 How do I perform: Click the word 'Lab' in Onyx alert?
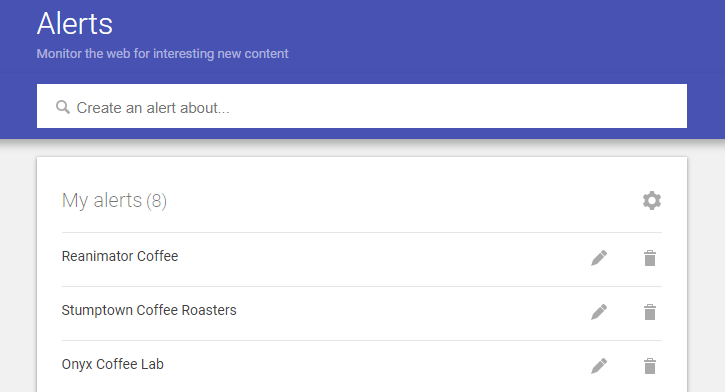tap(152, 364)
